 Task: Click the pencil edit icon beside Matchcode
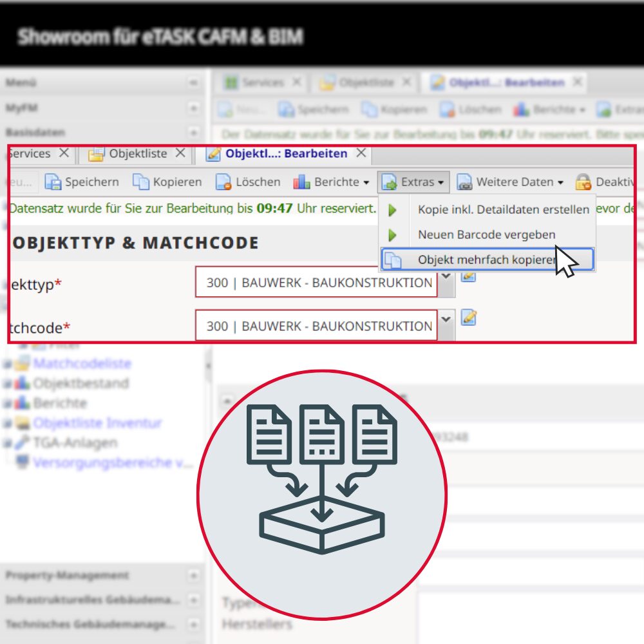pyautogui.click(x=468, y=318)
